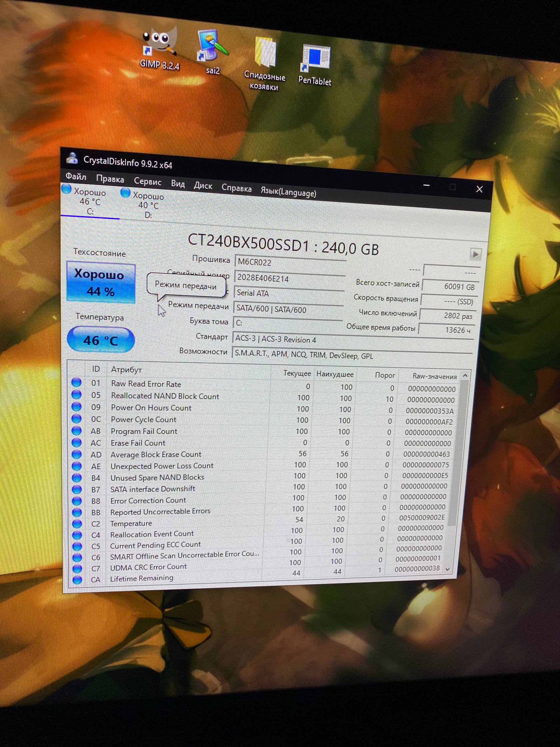
Task: Click the Raw-значения column header
Action: (434, 376)
